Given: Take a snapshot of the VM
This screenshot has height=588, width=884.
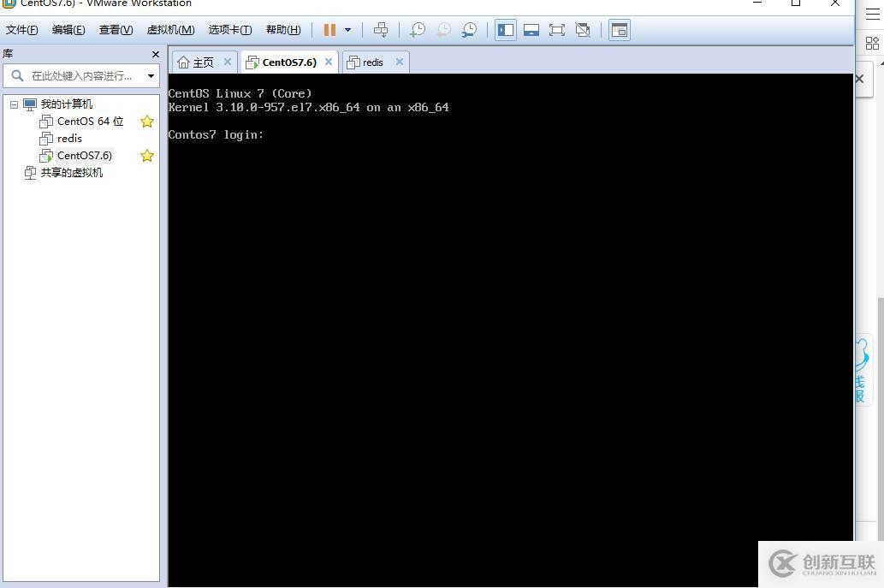Looking at the screenshot, I should tap(418, 30).
